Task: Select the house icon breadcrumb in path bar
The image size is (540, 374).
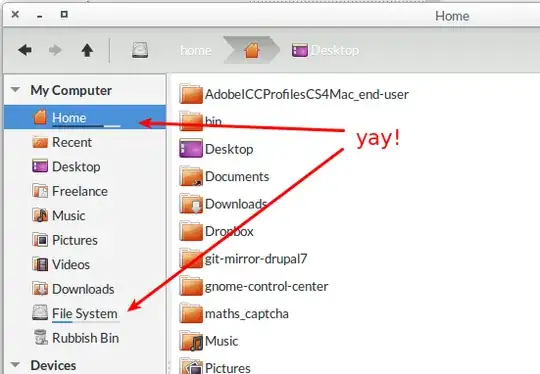Action: (x=252, y=50)
